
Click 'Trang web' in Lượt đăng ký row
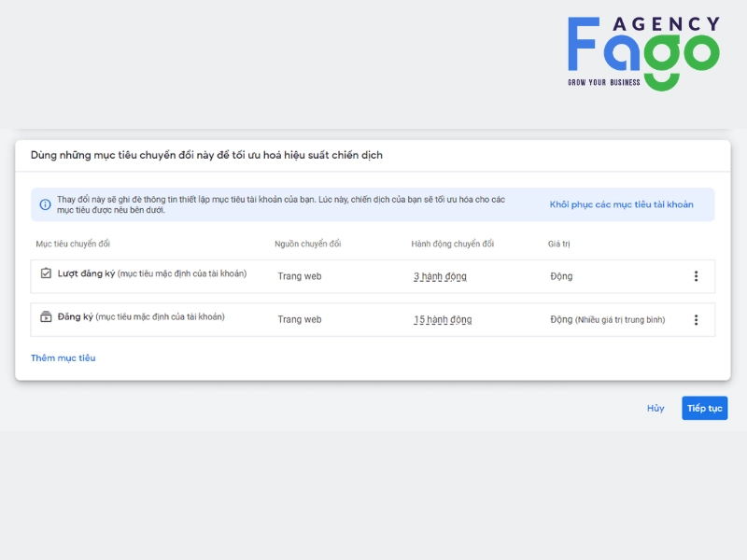[x=300, y=276]
